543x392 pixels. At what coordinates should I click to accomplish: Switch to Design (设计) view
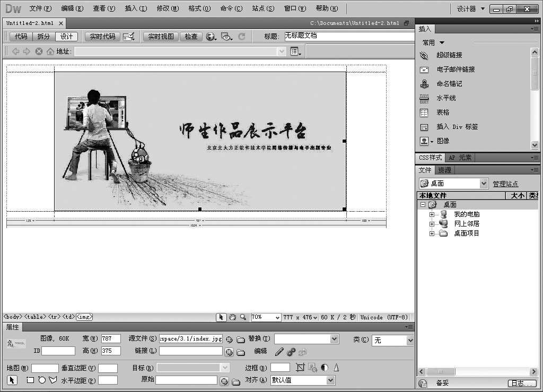pos(66,37)
